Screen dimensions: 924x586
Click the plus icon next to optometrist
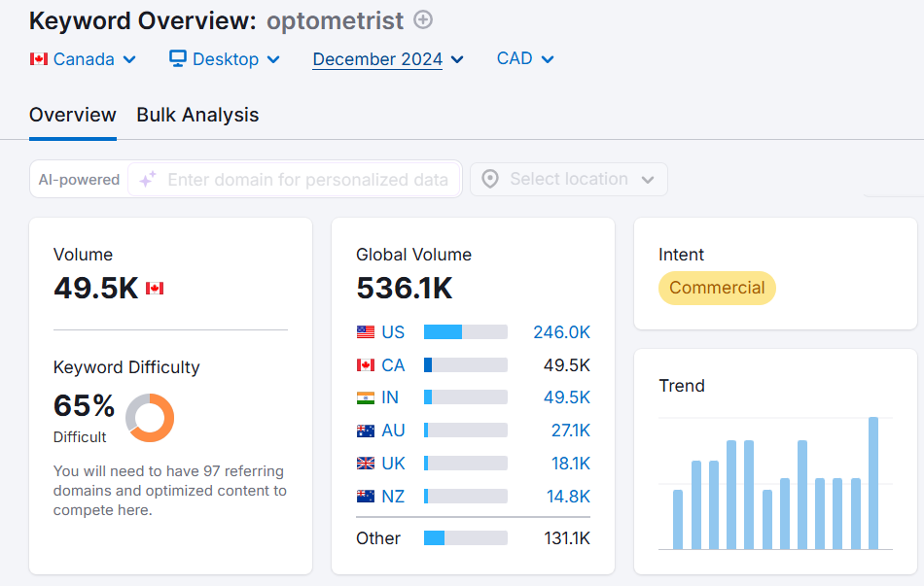pyautogui.click(x=423, y=19)
